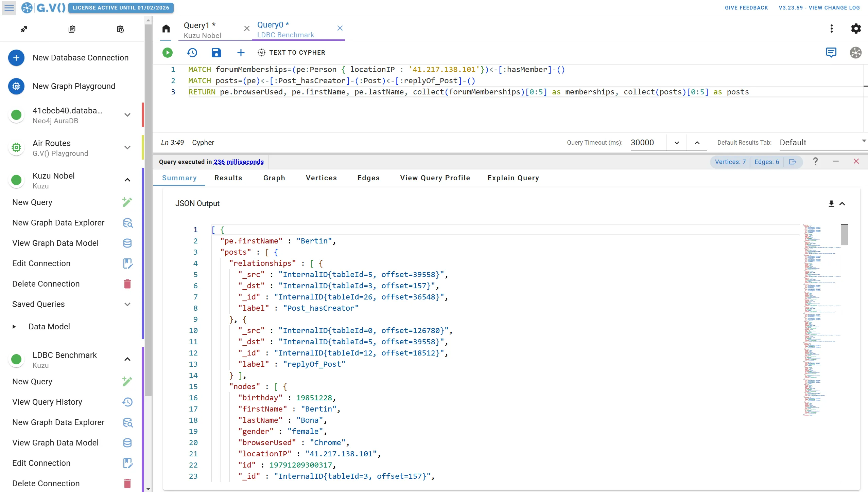Open the history clipboard tab in sidebar
This screenshot has width=868, height=492.
(120, 29)
